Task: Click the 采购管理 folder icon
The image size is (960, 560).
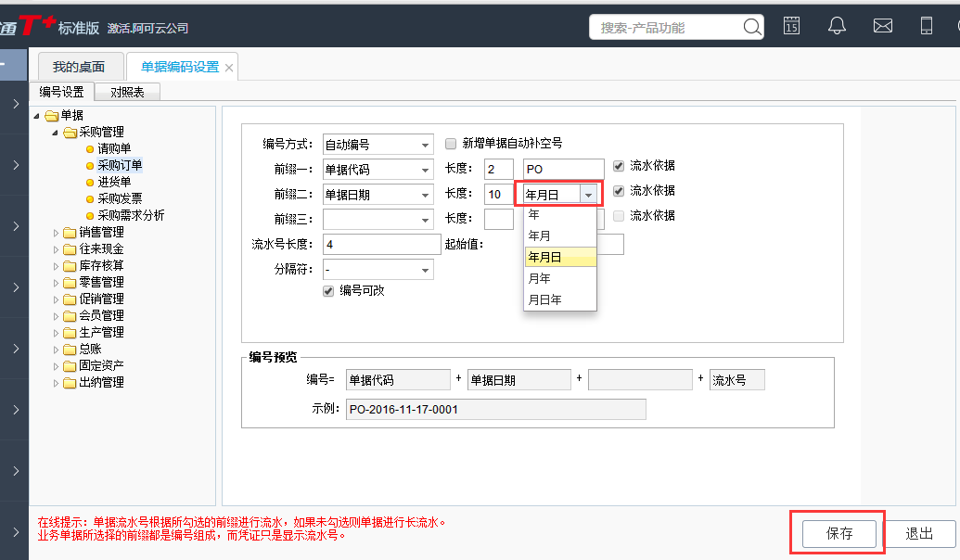Action: (70, 133)
